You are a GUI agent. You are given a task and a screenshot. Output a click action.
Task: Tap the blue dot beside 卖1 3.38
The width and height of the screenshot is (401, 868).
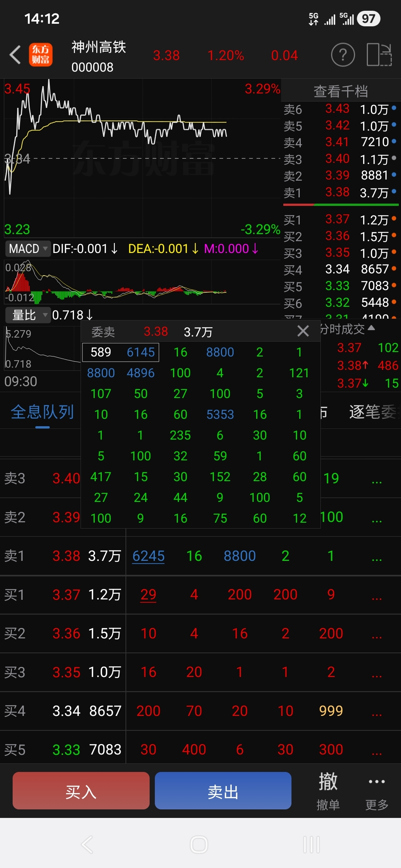(394, 191)
